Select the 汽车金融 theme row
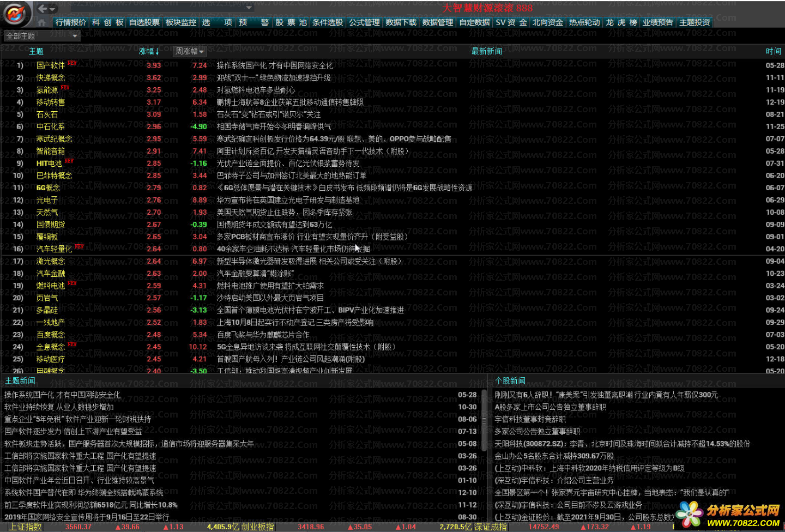Screen dimensions: 785x532 click(392, 274)
